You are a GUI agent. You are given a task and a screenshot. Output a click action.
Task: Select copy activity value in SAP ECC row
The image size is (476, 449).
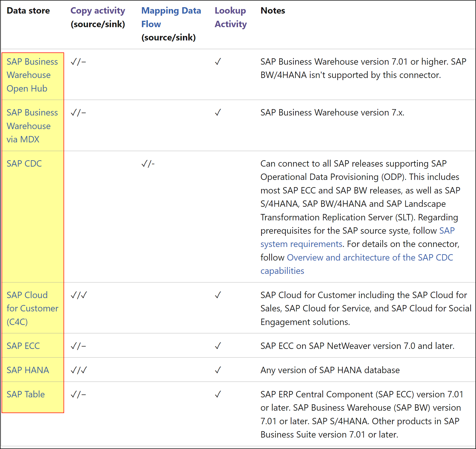click(78, 346)
